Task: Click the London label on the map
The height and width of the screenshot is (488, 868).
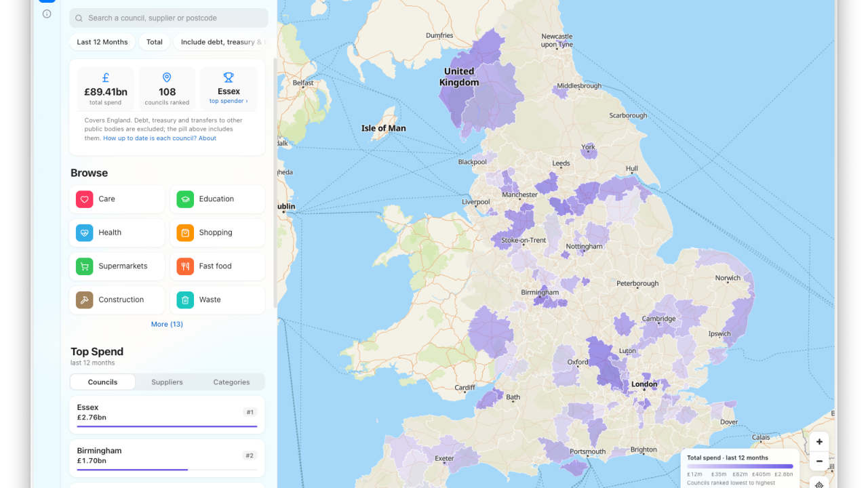Action: [x=644, y=384]
